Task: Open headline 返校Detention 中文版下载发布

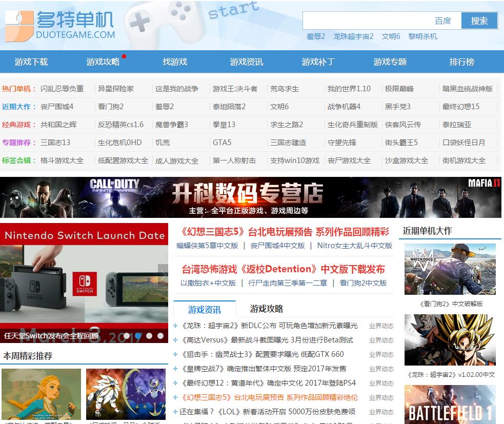Action: [x=283, y=269]
